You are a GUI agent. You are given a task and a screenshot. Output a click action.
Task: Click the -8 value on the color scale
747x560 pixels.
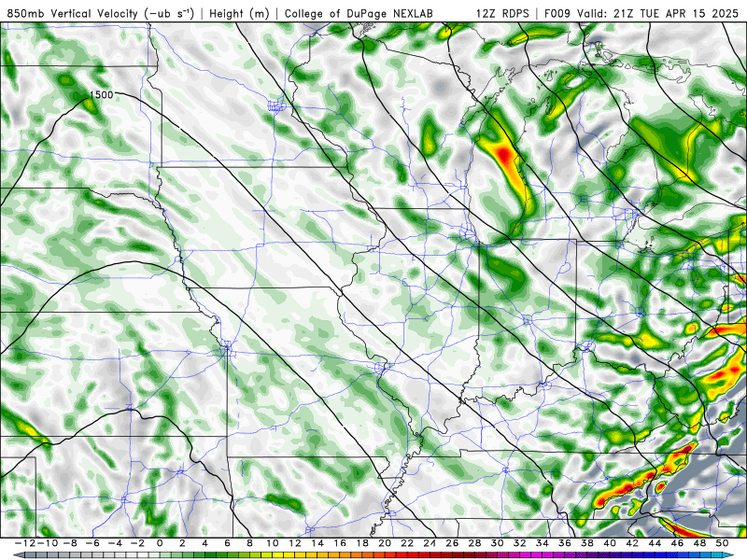pyautogui.click(x=69, y=543)
